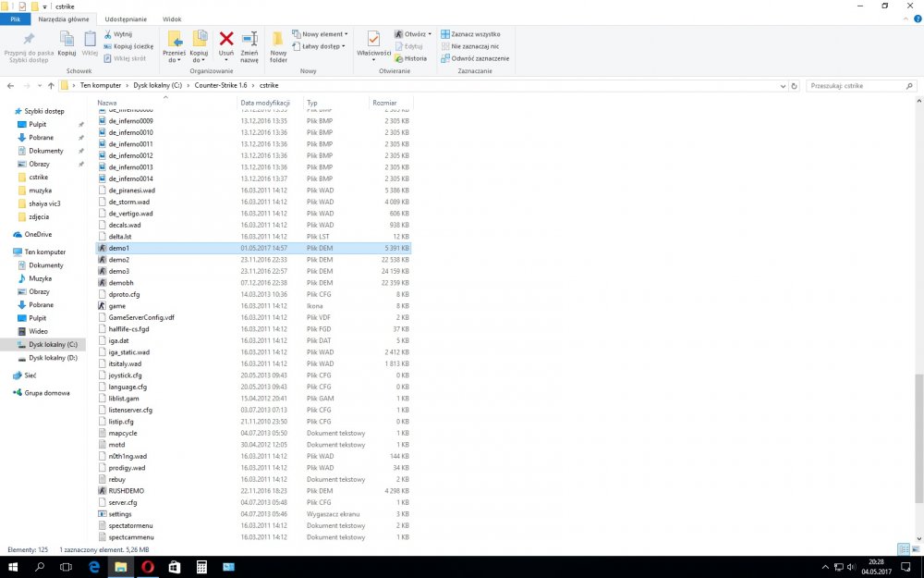Viewport: 924px width, 578px height.
Task: Open Microsoft Edge from the taskbar
Action: 93,567
